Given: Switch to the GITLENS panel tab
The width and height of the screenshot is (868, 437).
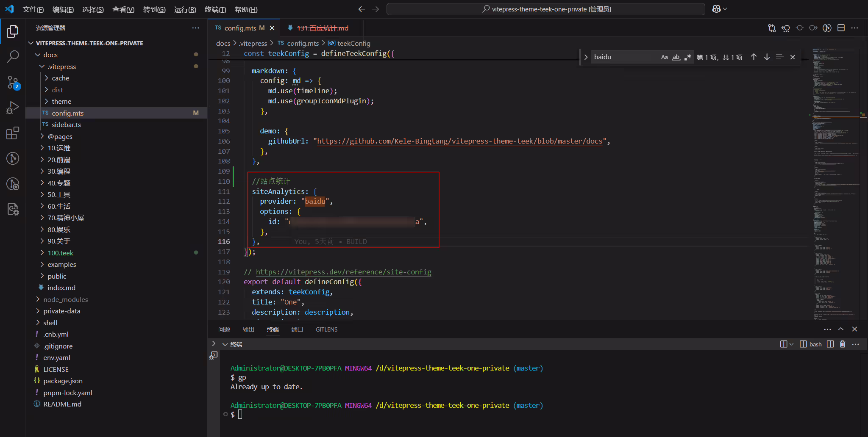Looking at the screenshot, I should (x=326, y=329).
